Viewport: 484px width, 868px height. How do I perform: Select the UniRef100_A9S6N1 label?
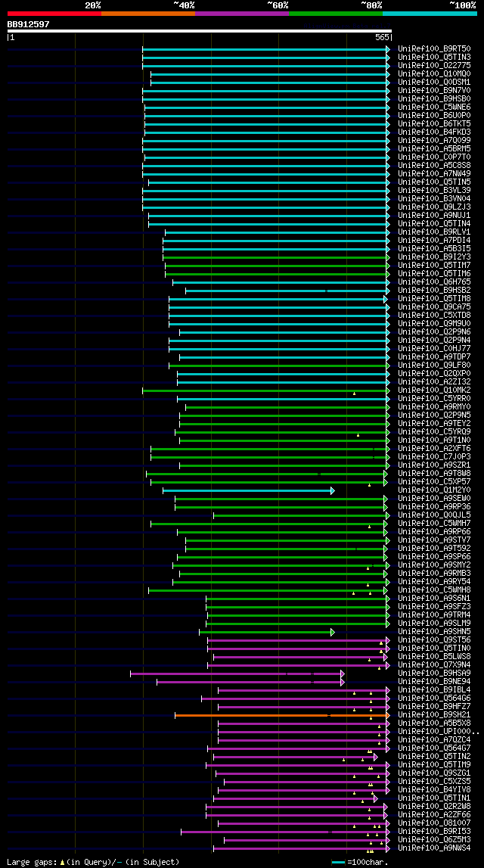[x=434, y=599]
